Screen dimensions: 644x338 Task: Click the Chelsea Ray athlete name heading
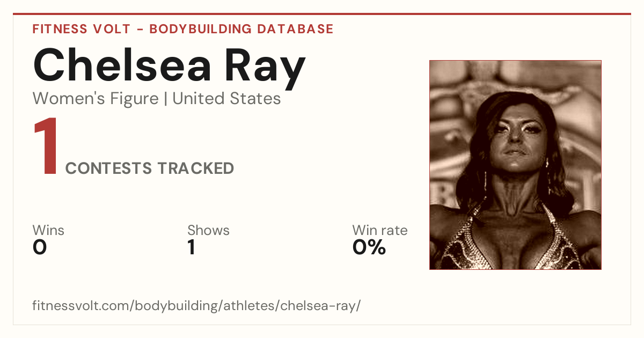click(x=169, y=66)
